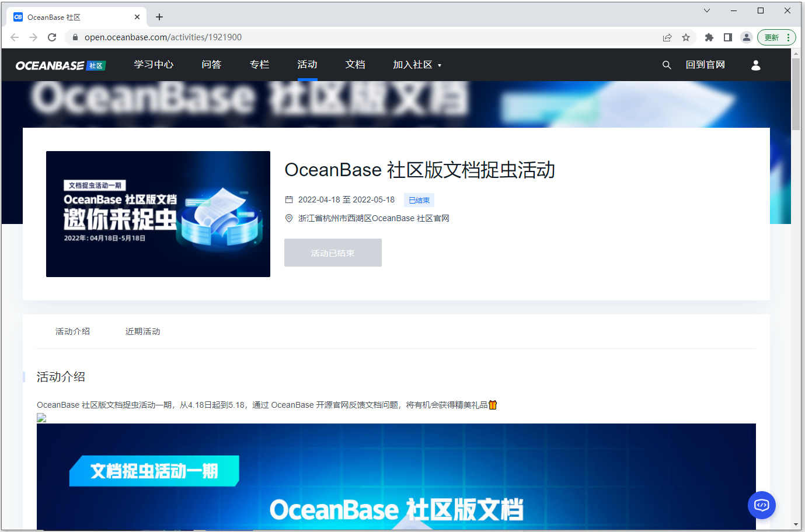
Task: Click the calendar icon beside the event dates
Action: point(289,199)
